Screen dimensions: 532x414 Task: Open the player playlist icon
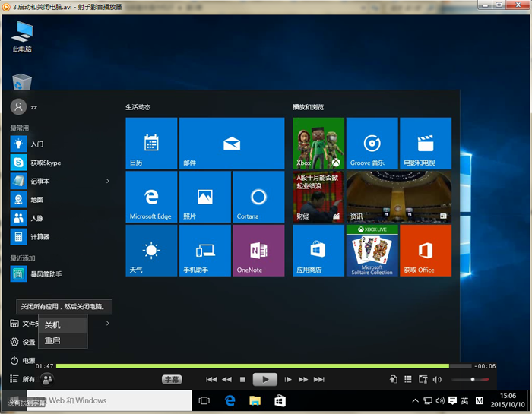[x=408, y=379]
